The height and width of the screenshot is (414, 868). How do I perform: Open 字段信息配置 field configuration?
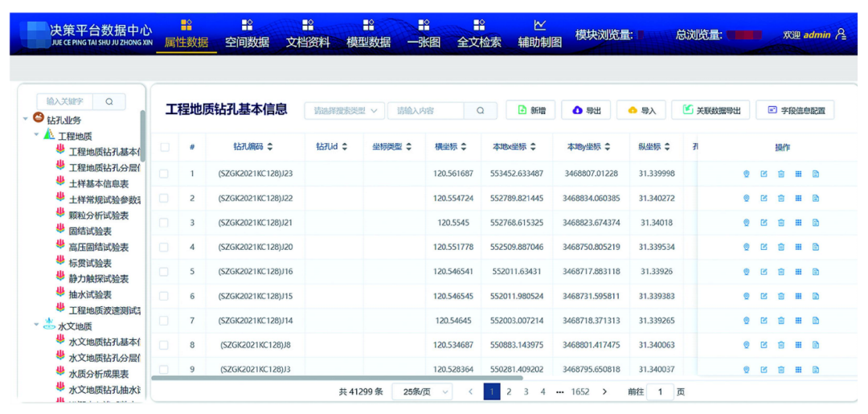(x=795, y=110)
